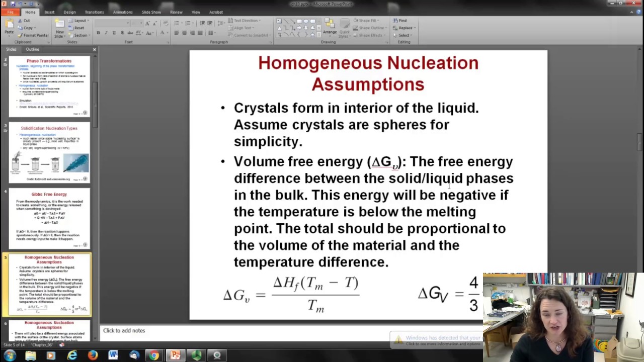Close the slides thumbnail pane
Screen dimensions: 644x362
click(x=94, y=49)
